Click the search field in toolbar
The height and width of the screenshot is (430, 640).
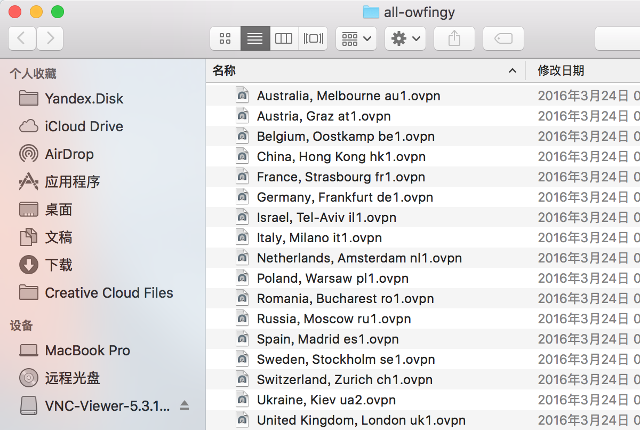coord(618,38)
